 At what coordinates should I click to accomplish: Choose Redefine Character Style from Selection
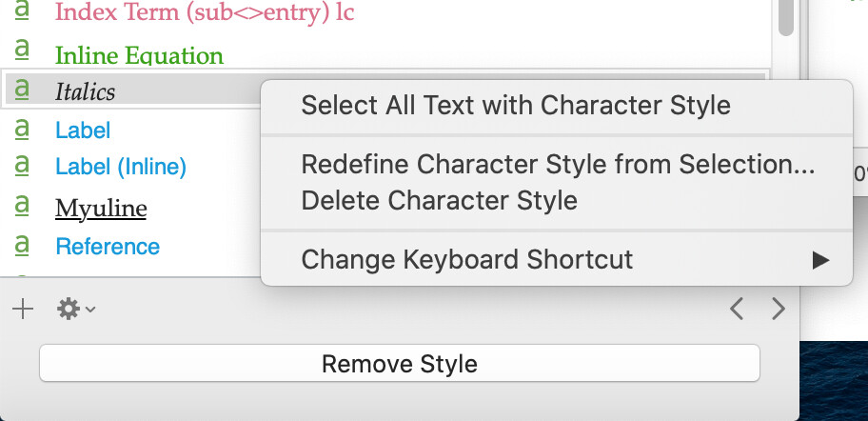(558, 164)
